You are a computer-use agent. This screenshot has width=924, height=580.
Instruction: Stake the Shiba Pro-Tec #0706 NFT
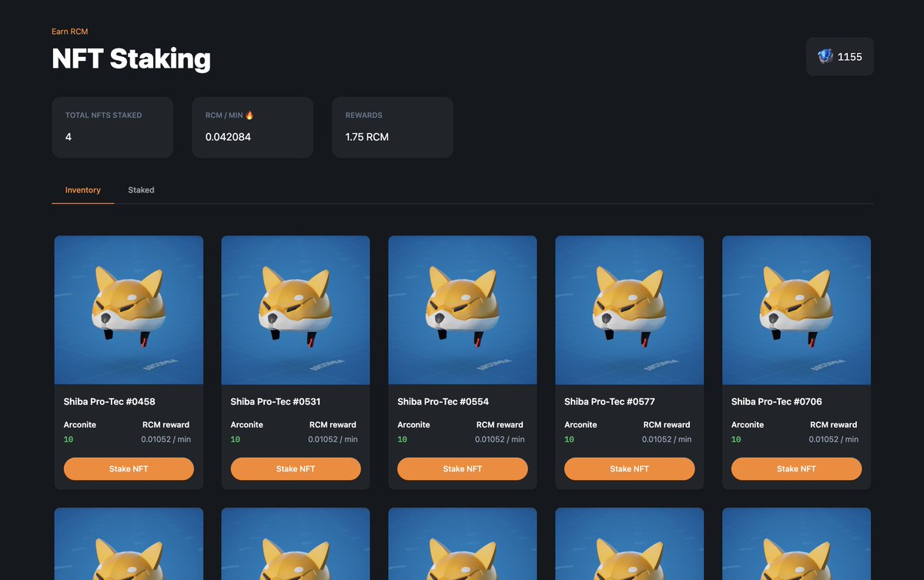796,468
